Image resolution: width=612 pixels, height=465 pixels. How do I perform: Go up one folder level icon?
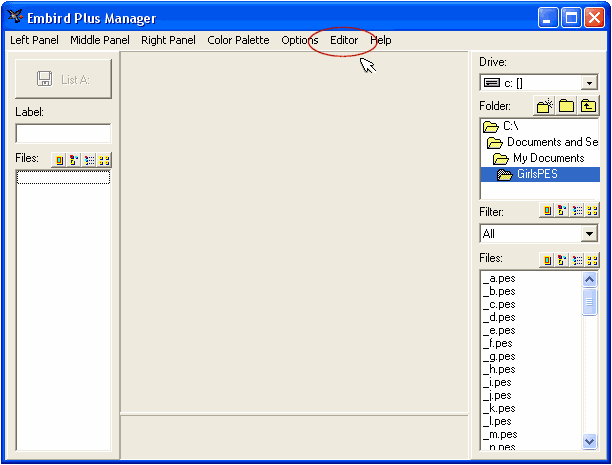(588, 106)
